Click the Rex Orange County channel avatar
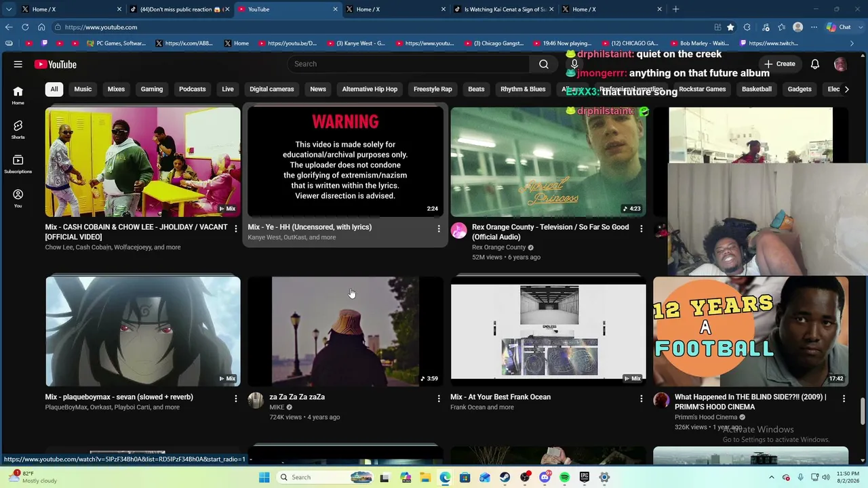 tap(459, 230)
